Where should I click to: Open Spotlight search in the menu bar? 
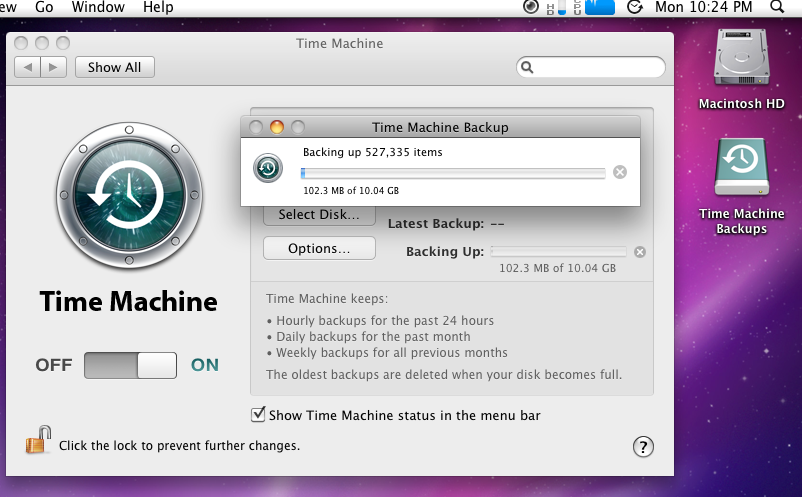click(x=777, y=7)
